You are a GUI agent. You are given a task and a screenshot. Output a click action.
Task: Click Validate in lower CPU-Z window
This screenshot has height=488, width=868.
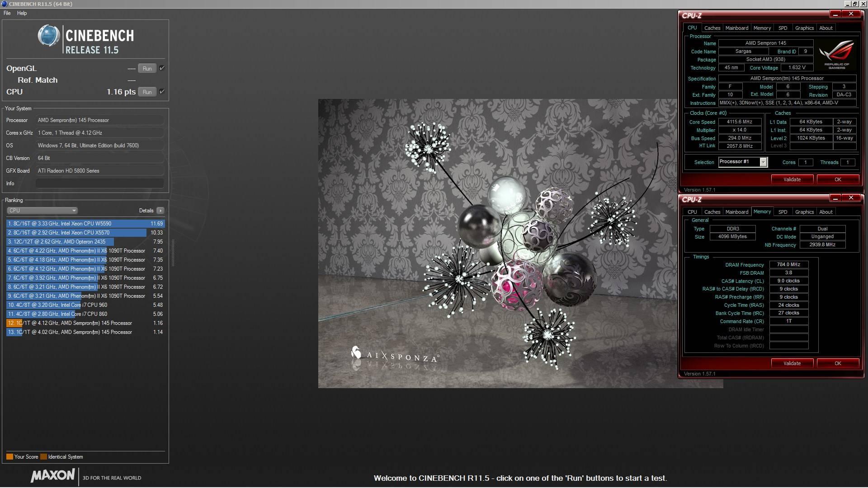(792, 363)
